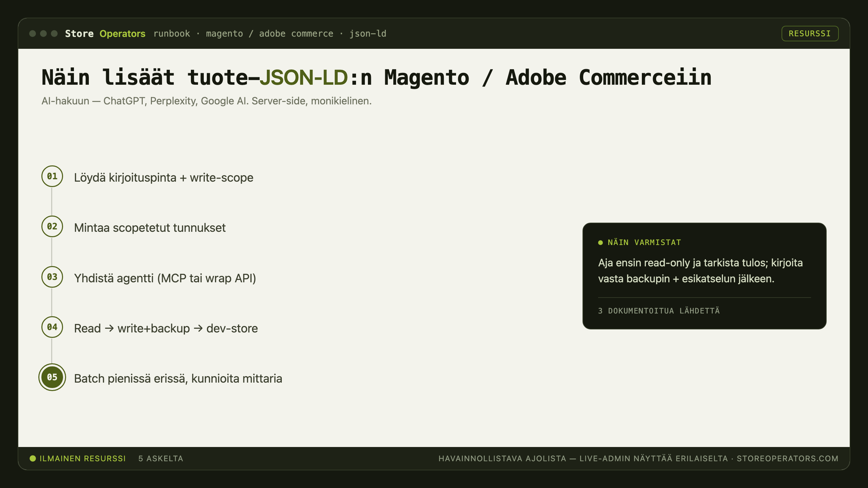Click 'Read → write+backup → dev-store' step
The height and width of the screenshot is (488, 868).
pyautogui.click(x=166, y=328)
